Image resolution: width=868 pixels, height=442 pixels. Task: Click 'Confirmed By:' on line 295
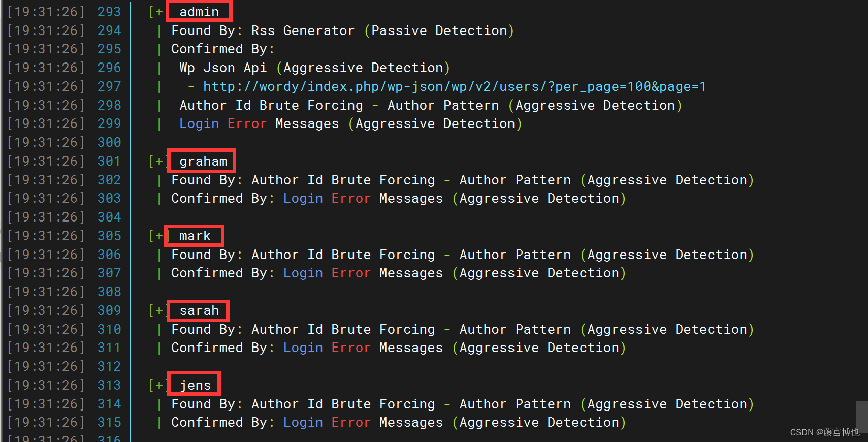click(x=222, y=49)
